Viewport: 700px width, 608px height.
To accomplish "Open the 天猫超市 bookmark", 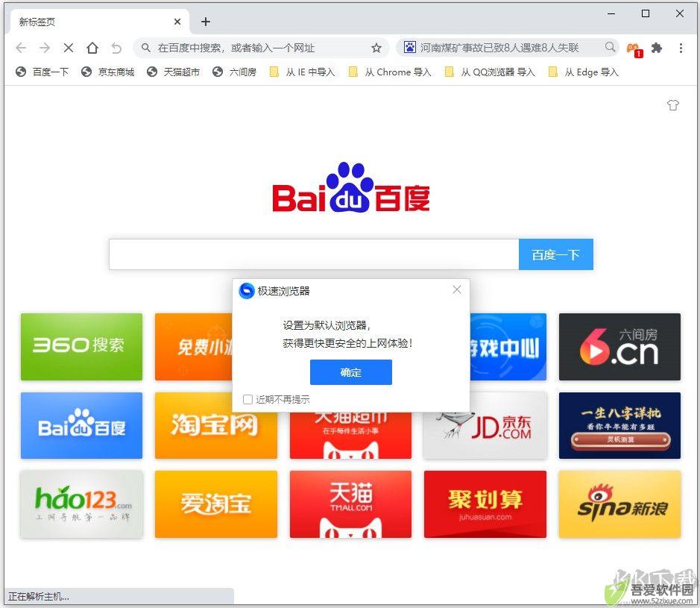I will tap(173, 72).
